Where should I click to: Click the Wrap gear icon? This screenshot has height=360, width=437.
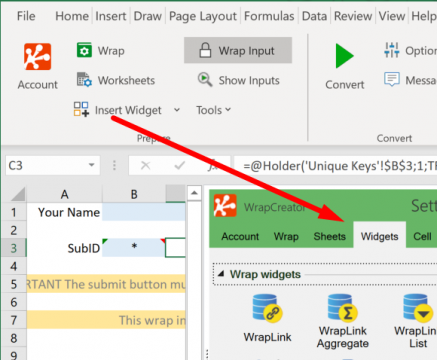84,50
